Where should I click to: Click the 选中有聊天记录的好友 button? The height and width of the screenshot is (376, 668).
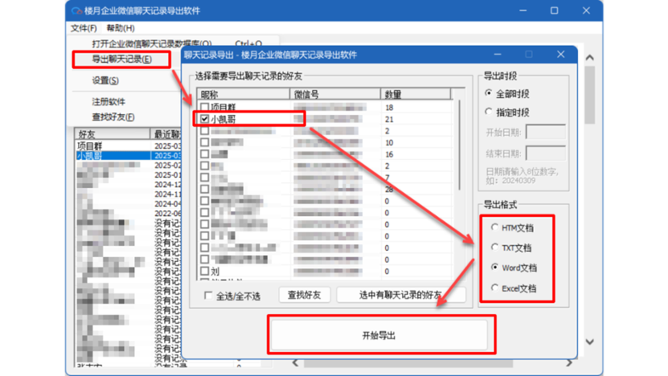(401, 295)
